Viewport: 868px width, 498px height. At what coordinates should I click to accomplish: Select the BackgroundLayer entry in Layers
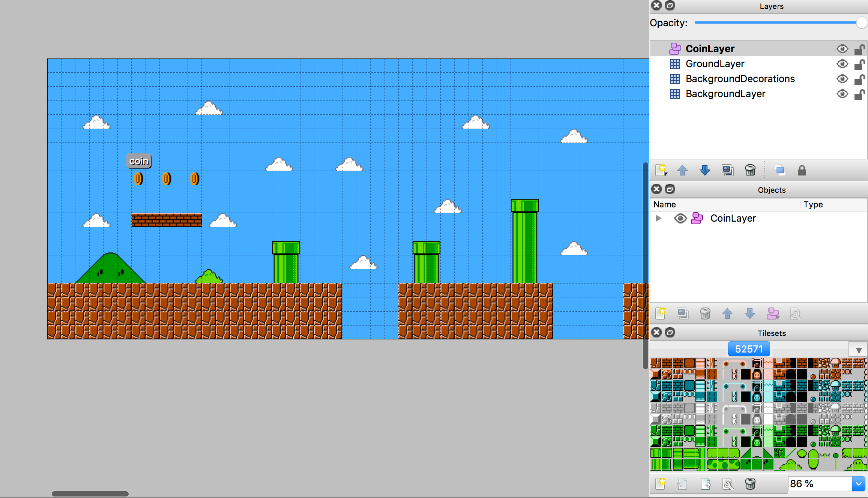(x=725, y=94)
